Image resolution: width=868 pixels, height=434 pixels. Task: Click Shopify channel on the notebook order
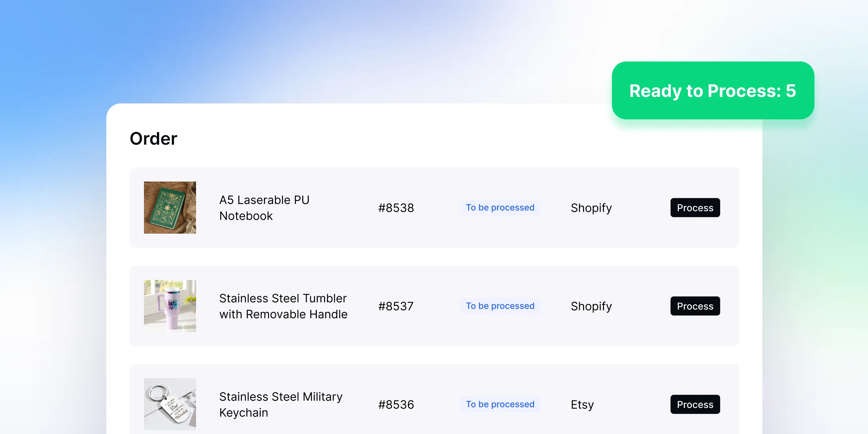click(591, 208)
